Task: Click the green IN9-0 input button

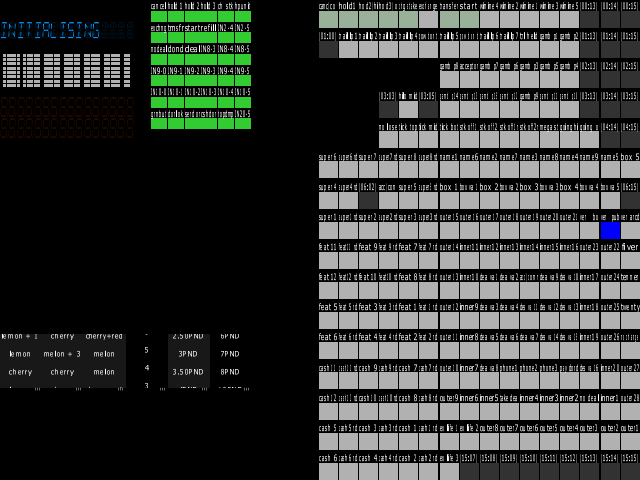Action: 159,81
